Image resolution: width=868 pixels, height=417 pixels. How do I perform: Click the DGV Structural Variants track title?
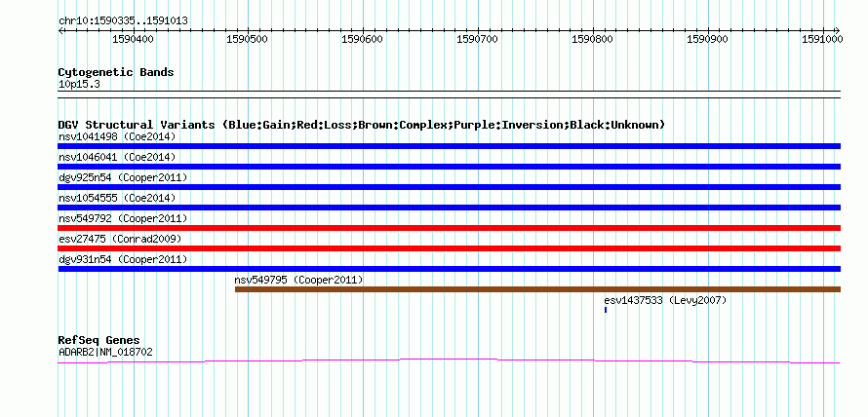click(362, 125)
